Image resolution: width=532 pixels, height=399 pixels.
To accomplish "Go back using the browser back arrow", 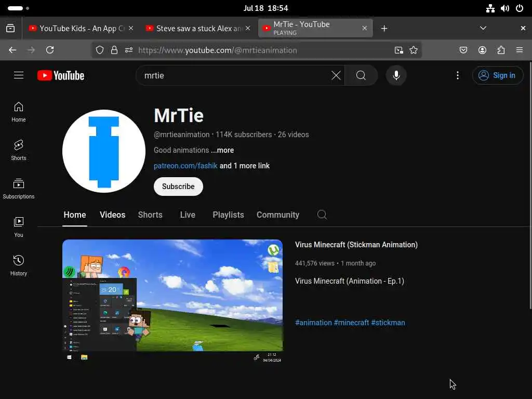I will click(12, 50).
